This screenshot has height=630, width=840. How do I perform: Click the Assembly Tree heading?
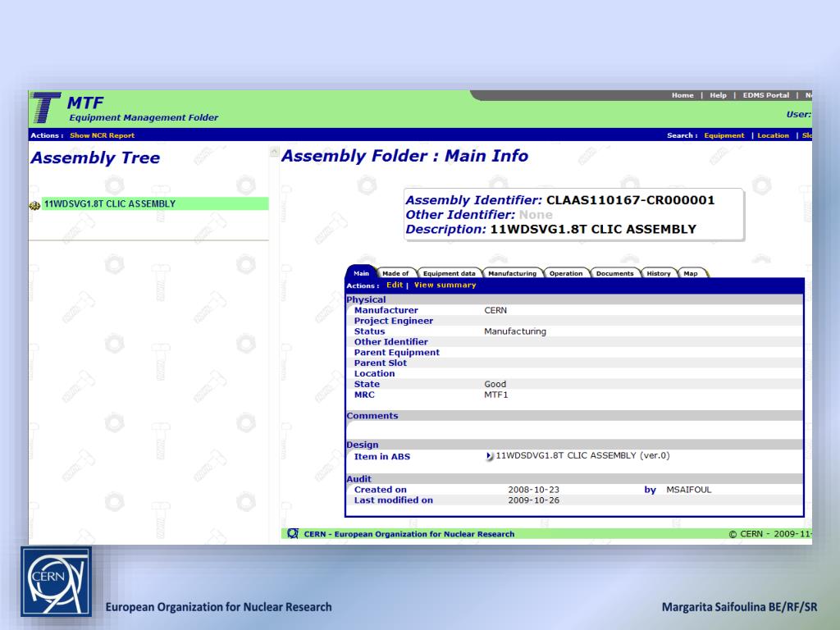[x=95, y=158]
